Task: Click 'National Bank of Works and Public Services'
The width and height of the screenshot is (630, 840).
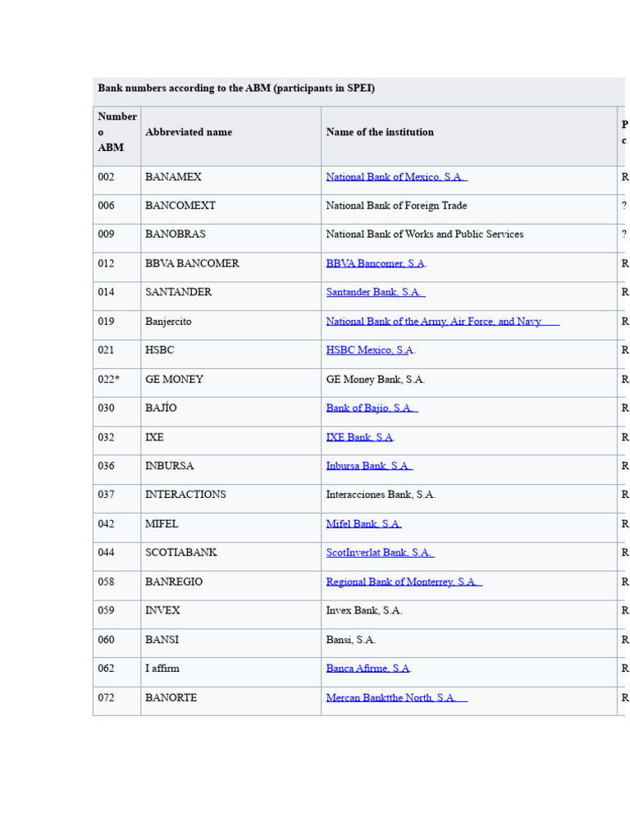Action: pos(425,234)
